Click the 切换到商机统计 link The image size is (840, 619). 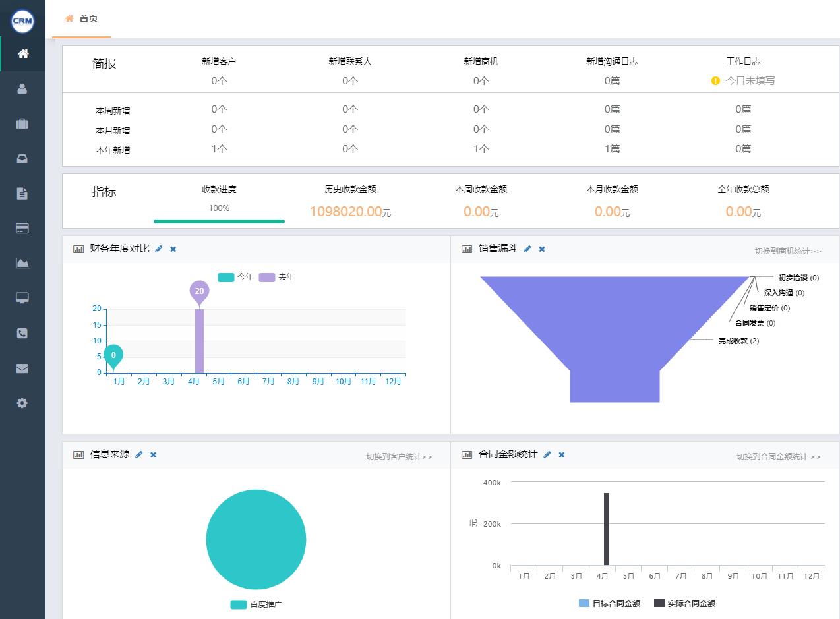pyautogui.click(x=788, y=251)
